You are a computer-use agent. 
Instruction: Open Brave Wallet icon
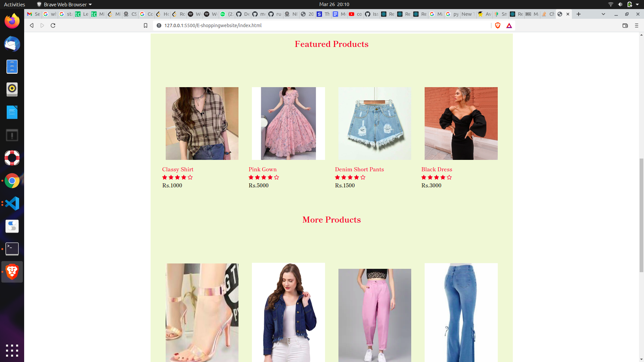coord(625,25)
